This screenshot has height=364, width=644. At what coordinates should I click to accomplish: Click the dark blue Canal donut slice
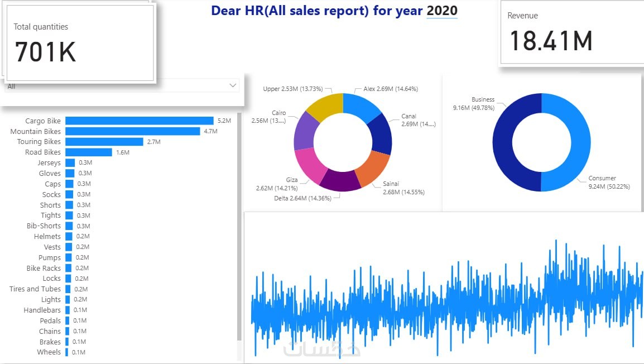click(x=381, y=133)
